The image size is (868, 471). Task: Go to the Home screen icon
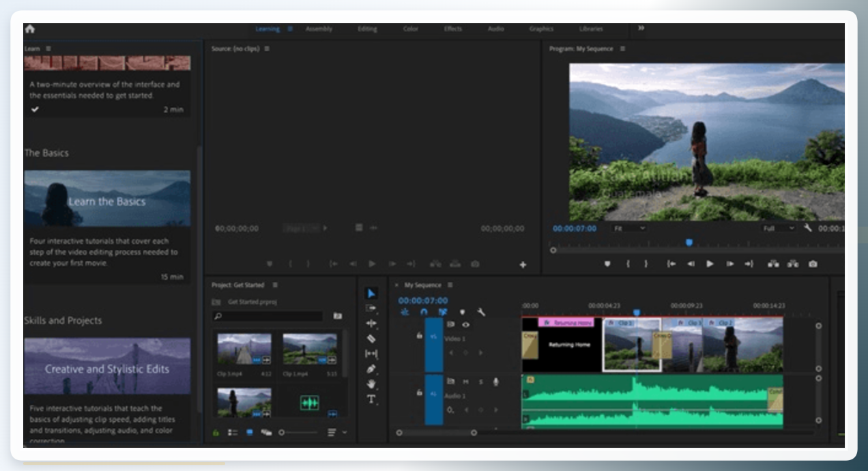click(x=29, y=29)
